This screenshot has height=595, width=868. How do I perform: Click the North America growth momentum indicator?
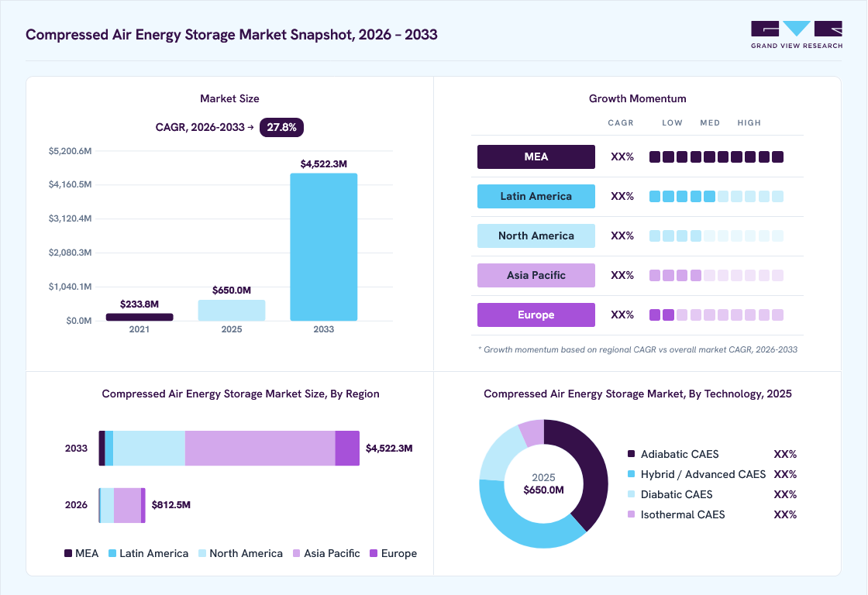click(x=716, y=236)
